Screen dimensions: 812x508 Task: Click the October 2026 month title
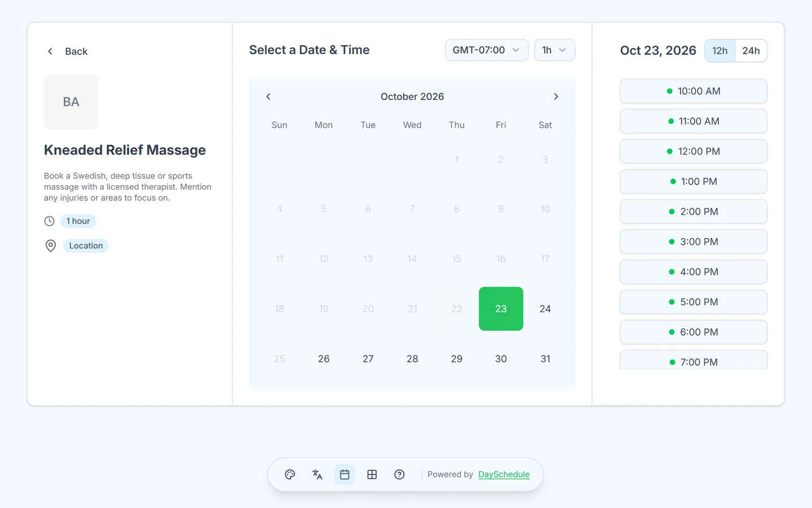coord(412,97)
